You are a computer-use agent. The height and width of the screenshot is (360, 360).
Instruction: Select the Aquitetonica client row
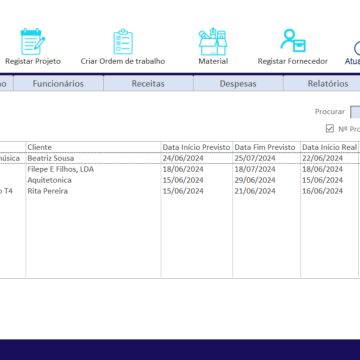180,180
